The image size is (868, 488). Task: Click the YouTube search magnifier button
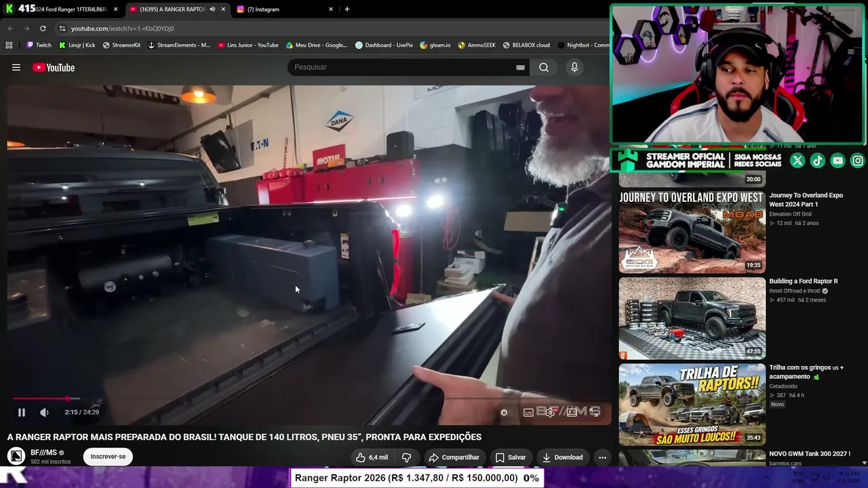tap(544, 67)
